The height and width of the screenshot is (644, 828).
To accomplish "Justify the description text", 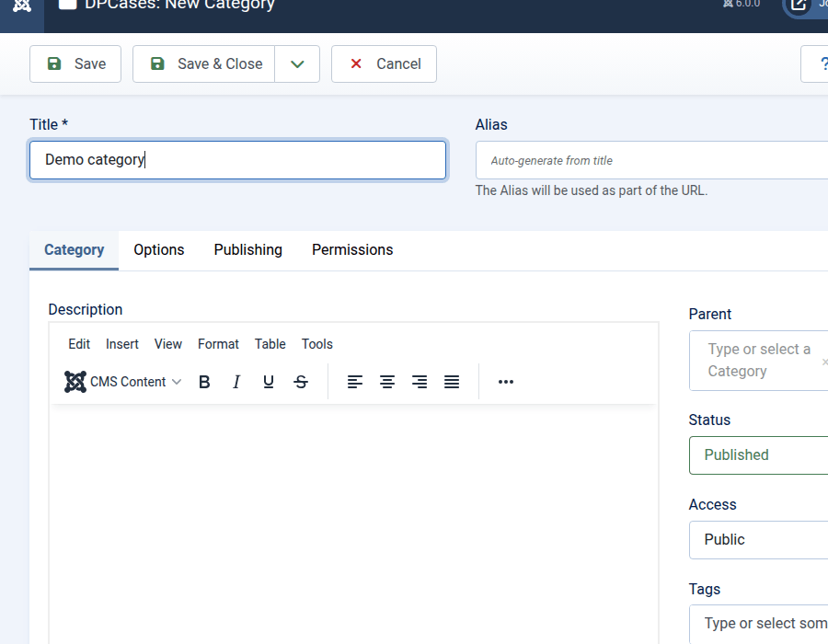I will pyautogui.click(x=452, y=382).
